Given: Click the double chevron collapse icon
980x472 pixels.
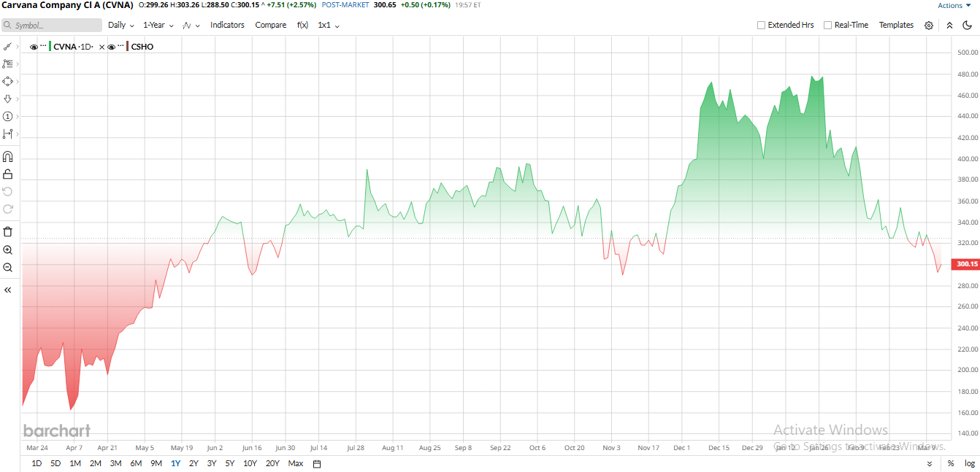Looking at the screenshot, I should pyautogui.click(x=949, y=25).
